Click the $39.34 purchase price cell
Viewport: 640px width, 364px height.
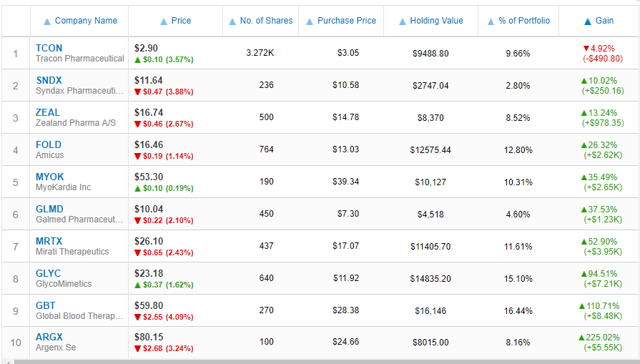tap(346, 182)
